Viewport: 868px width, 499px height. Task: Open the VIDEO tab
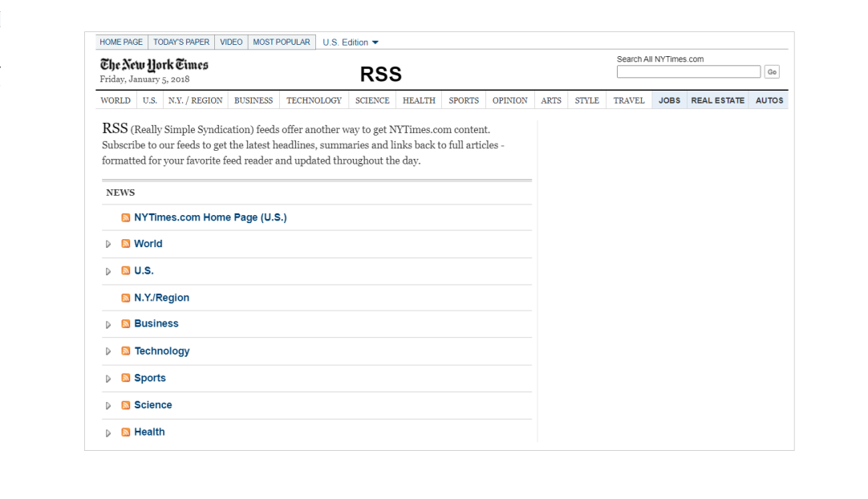(231, 42)
